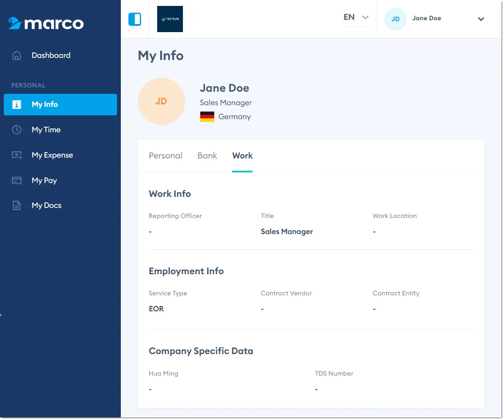Click the My Time clock icon
Image resolution: width=504 pixels, height=420 pixels.
point(17,130)
